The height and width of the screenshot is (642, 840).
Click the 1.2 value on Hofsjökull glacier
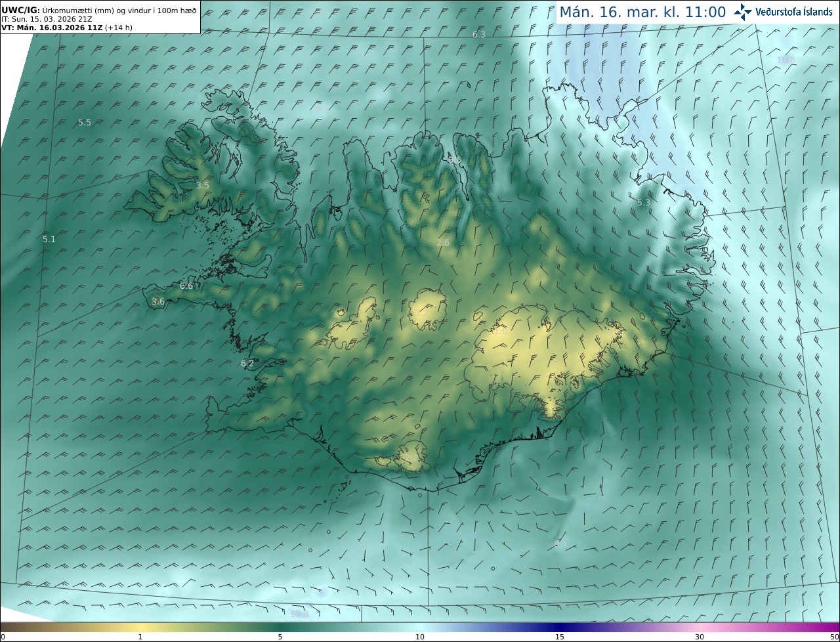421,313
